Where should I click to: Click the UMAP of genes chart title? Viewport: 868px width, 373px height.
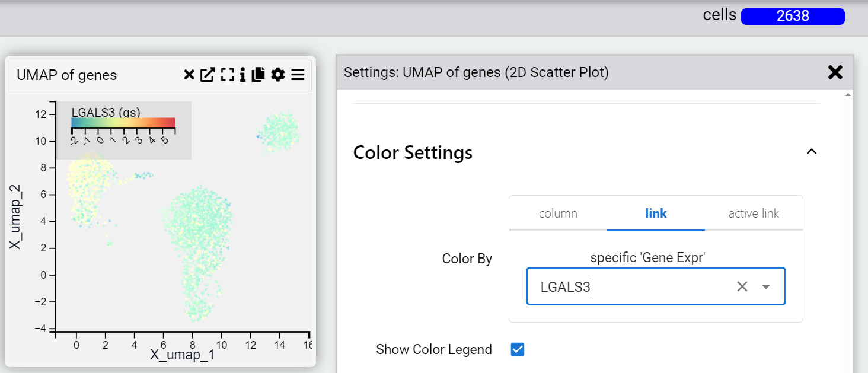[x=67, y=75]
